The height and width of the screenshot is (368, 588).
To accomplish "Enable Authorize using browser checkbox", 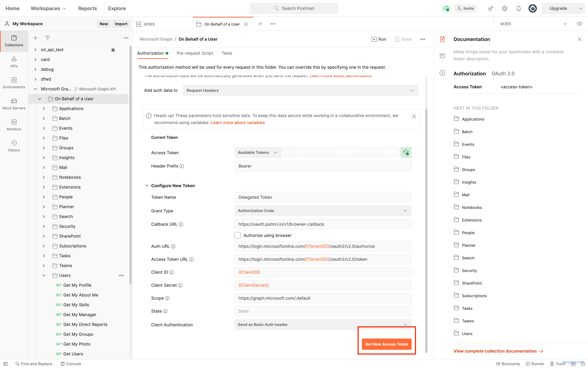I will point(237,235).
